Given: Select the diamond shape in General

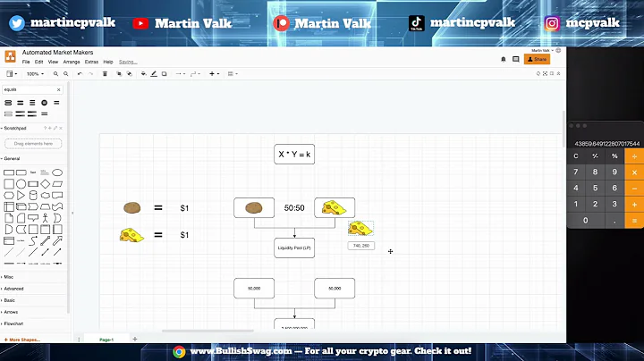Looking at the screenshot, I should 46,184.
